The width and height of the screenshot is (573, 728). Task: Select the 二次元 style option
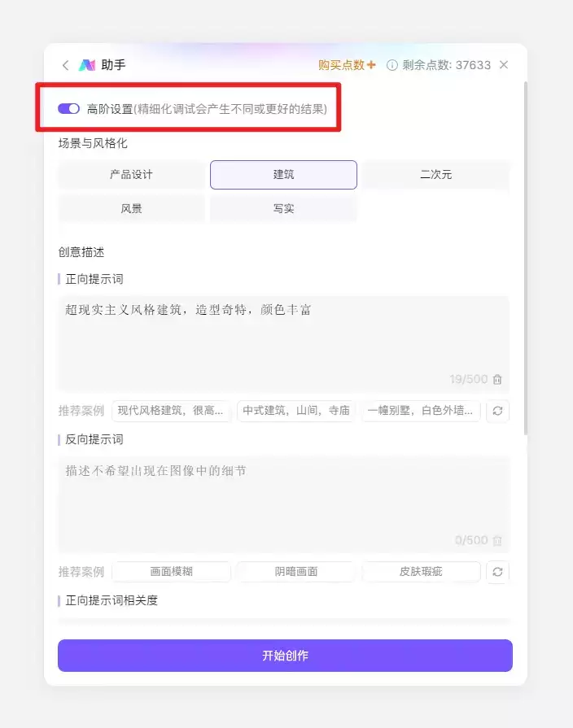point(436,175)
